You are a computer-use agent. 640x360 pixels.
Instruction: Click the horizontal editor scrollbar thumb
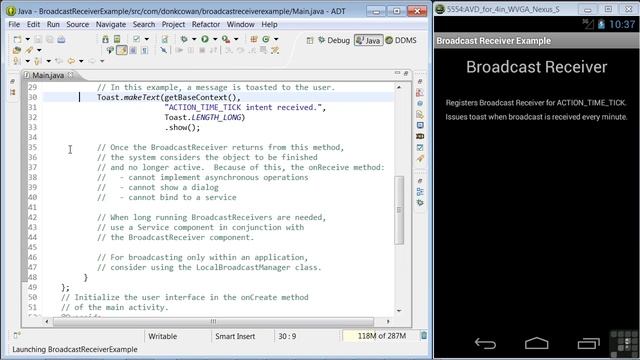(x=213, y=322)
